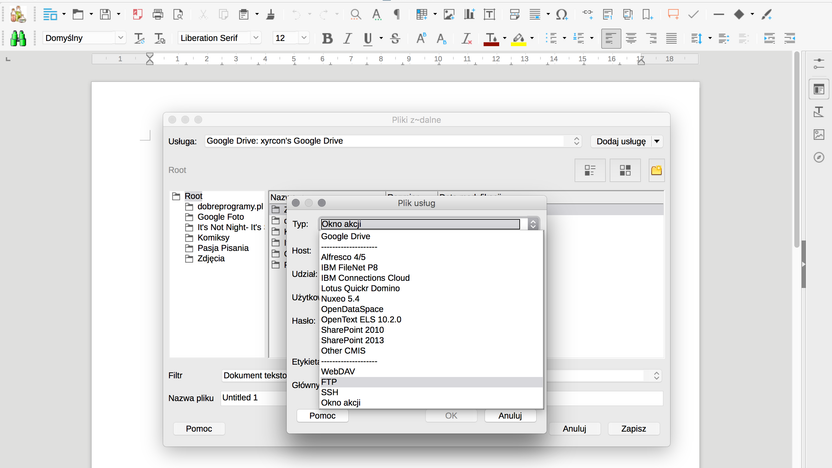Viewport: 832px width, 468px height.
Task: Click the Strikethrough icon
Action: [395, 38]
